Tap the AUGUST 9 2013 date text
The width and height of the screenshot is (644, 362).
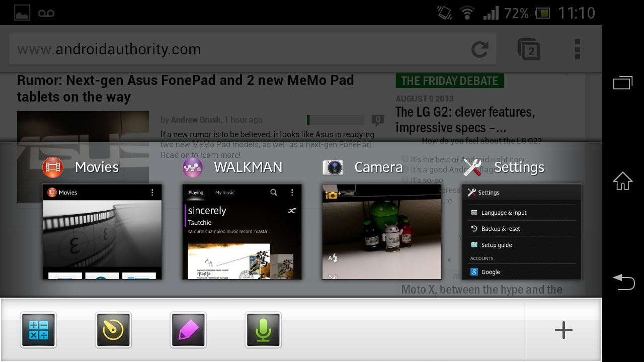tap(425, 99)
